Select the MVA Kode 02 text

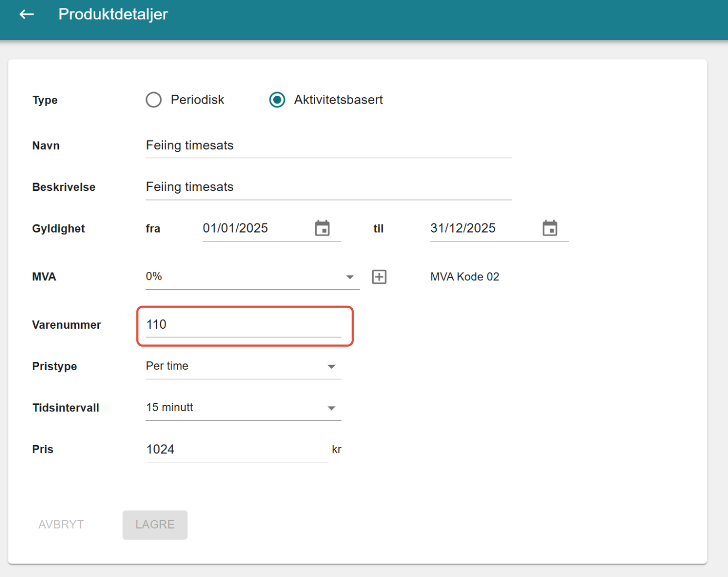pyautogui.click(x=465, y=277)
